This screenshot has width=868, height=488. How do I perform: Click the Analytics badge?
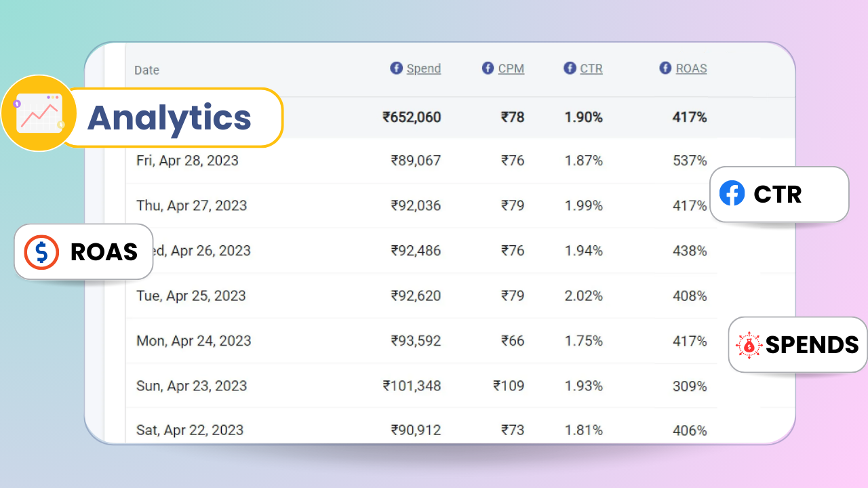[170, 117]
